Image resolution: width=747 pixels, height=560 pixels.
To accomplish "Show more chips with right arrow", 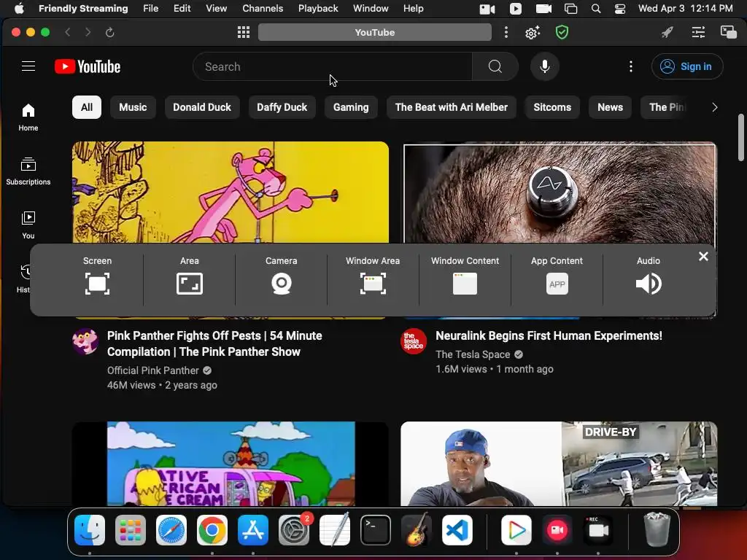I will click(x=714, y=107).
